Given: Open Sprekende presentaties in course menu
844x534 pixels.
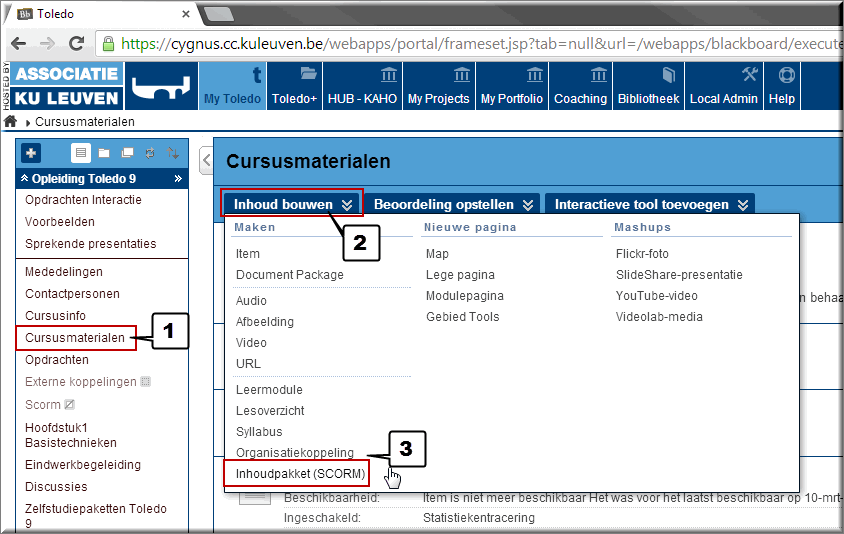Looking at the screenshot, I should tap(90, 244).
